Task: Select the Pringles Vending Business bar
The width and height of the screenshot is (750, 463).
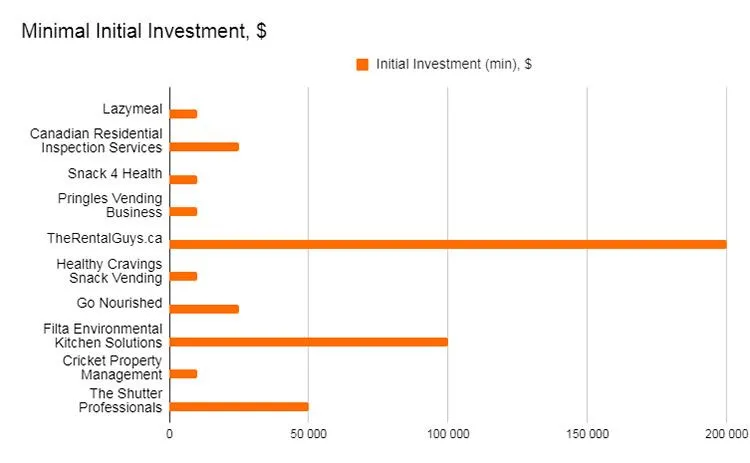Action: tap(183, 212)
